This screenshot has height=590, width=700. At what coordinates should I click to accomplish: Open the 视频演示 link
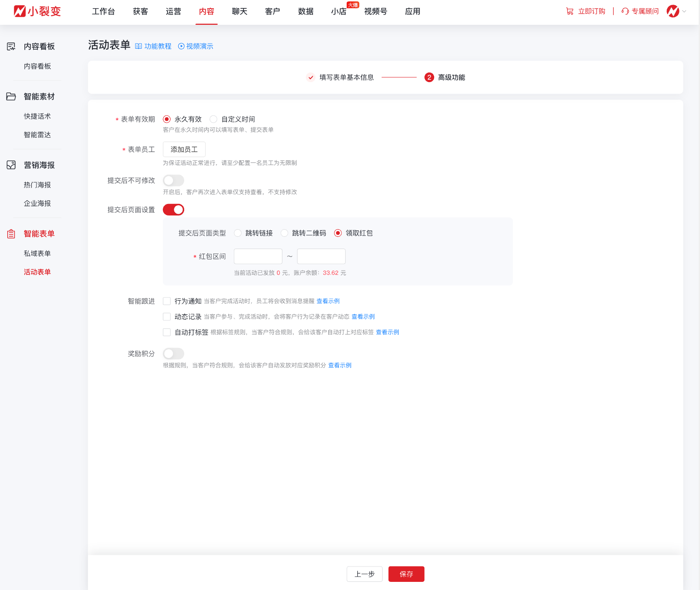tap(200, 46)
